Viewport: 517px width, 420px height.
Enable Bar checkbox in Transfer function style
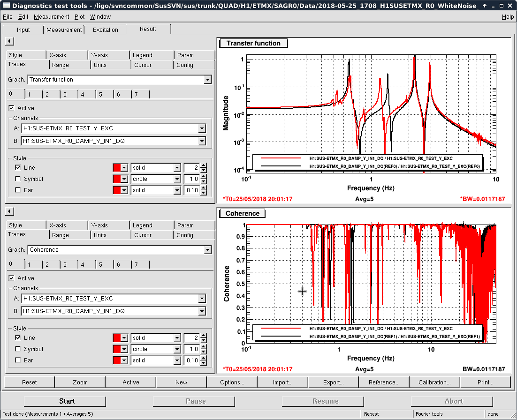click(x=18, y=190)
